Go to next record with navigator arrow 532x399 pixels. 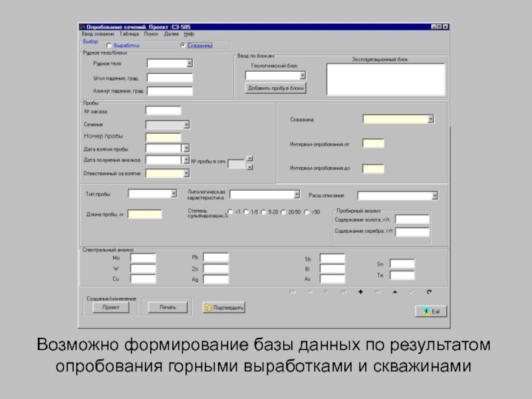326,292
